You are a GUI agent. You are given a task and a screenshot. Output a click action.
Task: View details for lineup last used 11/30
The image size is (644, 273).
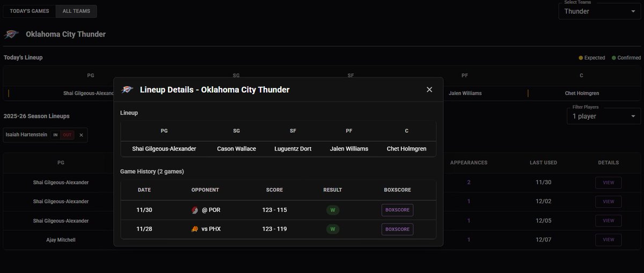[x=608, y=183]
